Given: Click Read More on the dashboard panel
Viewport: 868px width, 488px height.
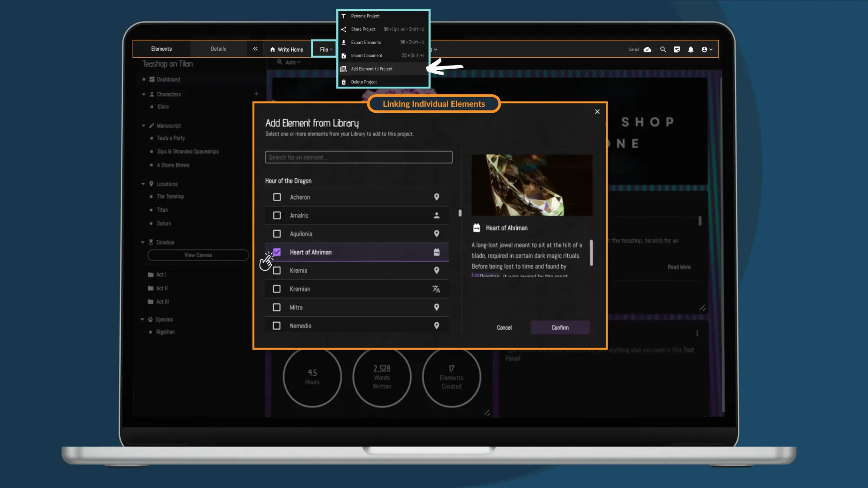Looking at the screenshot, I should [x=679, y=267].
